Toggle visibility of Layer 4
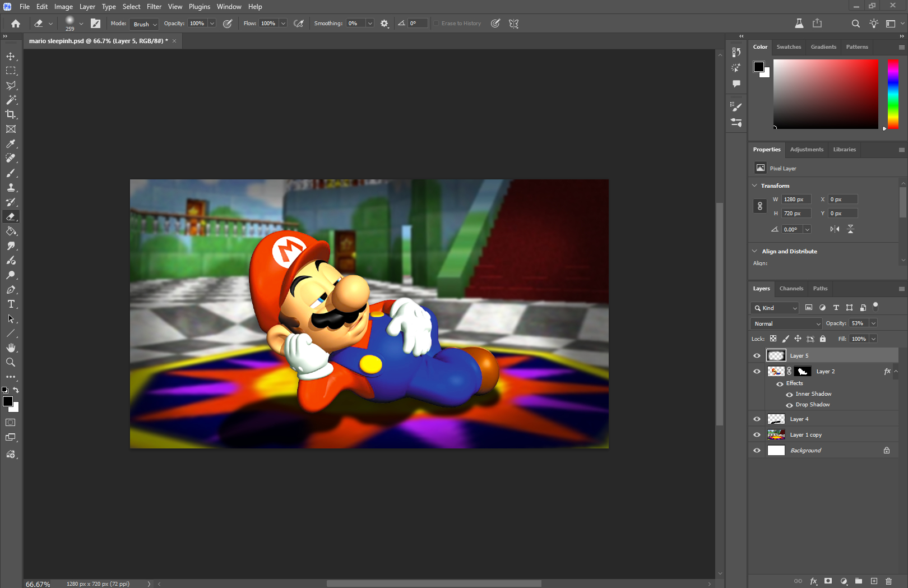Screen dimensions: 908x588 757,419
